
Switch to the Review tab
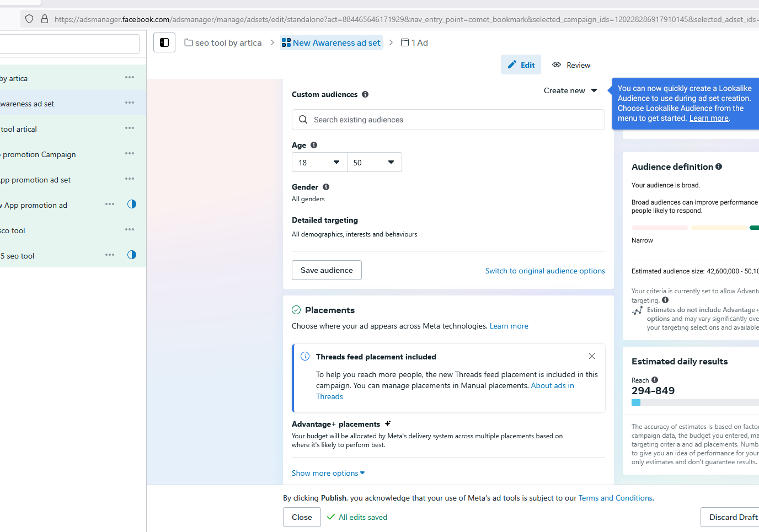pos(571,65)
